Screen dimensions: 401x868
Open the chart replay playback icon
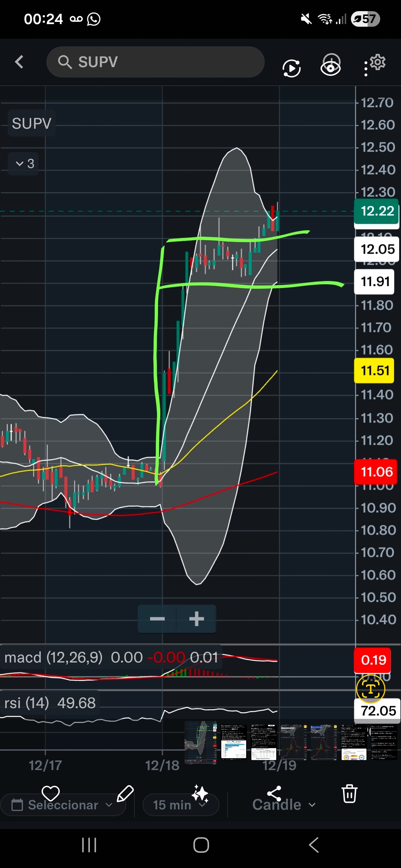pos(291,68)
